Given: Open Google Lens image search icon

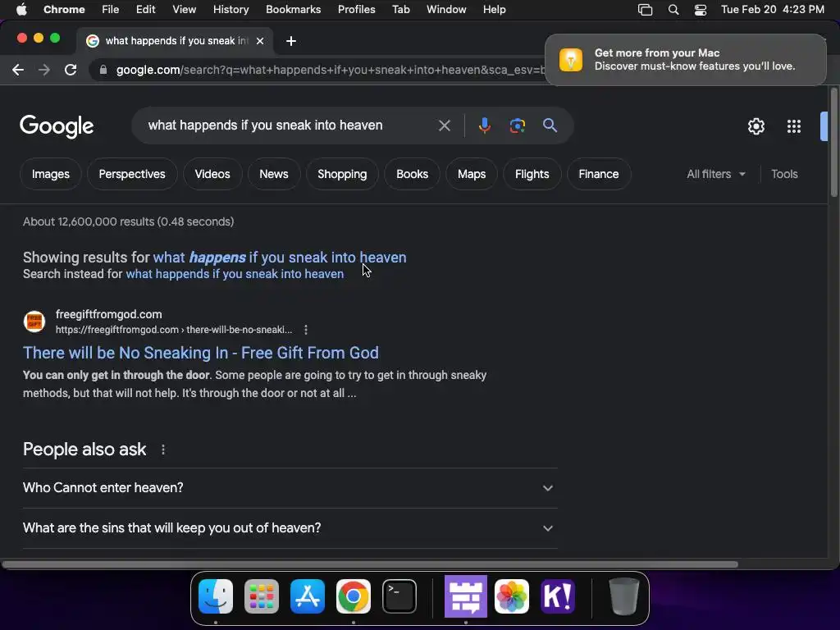Looking at the screenshot, I should [x=517, y=126].
